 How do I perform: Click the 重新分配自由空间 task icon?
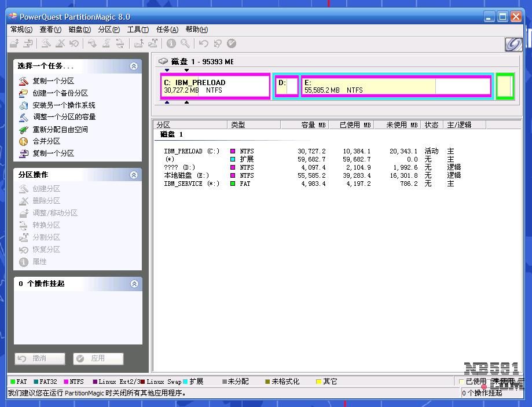pyautogui.click(x=23, y=130)
